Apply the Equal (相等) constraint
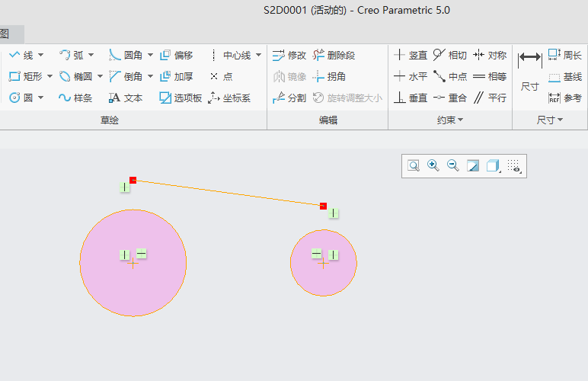 (490, 76)
